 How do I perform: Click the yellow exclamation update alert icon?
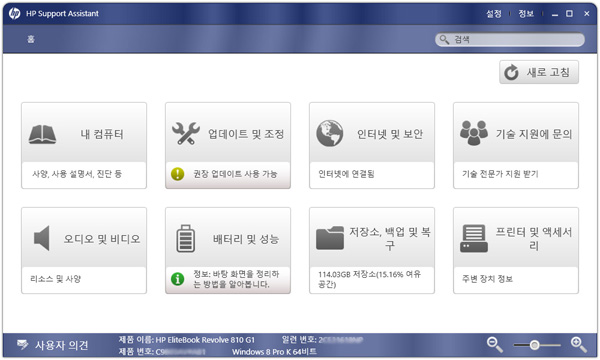click(178, 174)
